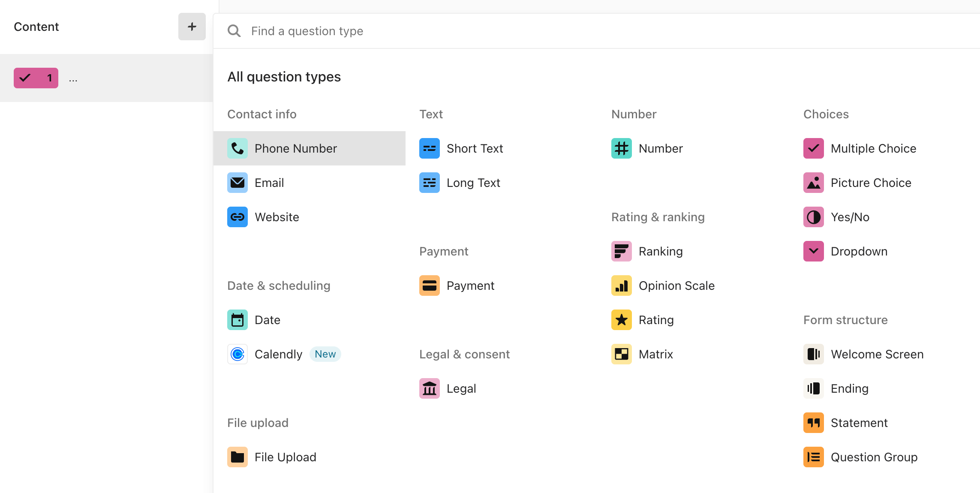The image size is (980, 493).
Task: Select the Rating question type
Action: 656,319
